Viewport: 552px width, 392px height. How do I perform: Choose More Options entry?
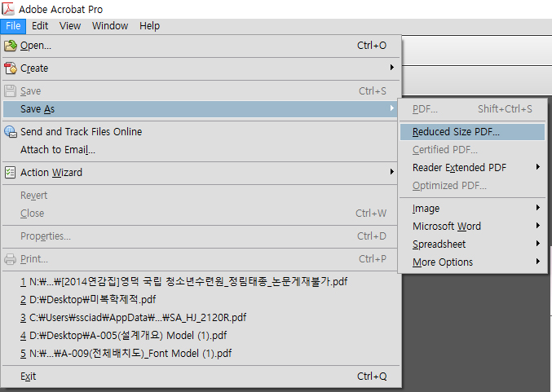(x=472, y=262)
